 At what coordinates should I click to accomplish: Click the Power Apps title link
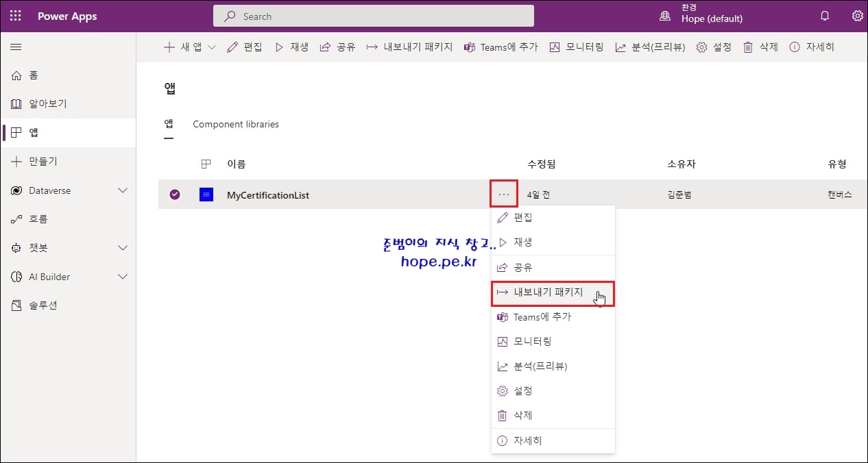(67, 16)
